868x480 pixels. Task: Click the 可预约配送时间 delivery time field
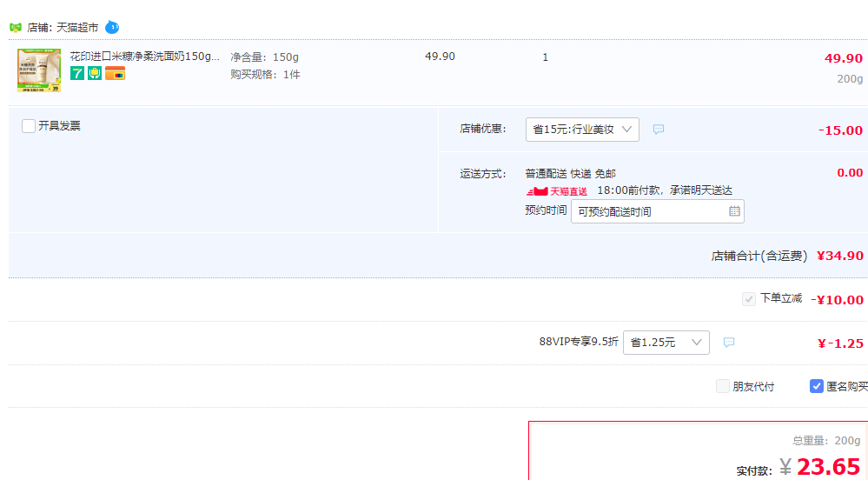coord(658,211)
